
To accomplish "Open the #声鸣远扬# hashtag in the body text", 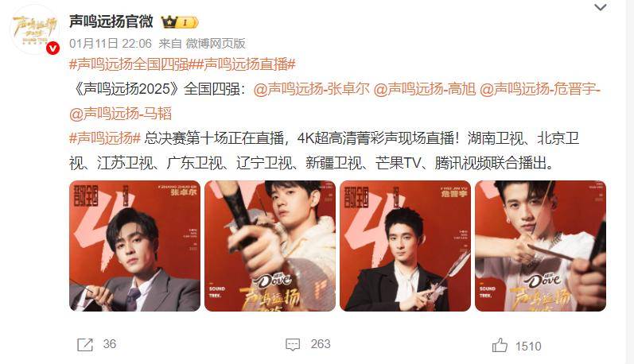I will (x=105, y=138).
